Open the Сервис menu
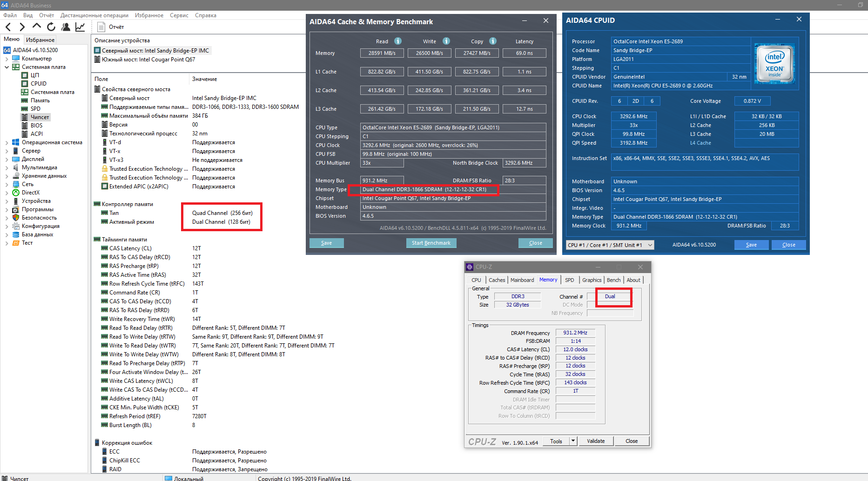The height and width of the screenshot is (481, 868). click(179, 15)
